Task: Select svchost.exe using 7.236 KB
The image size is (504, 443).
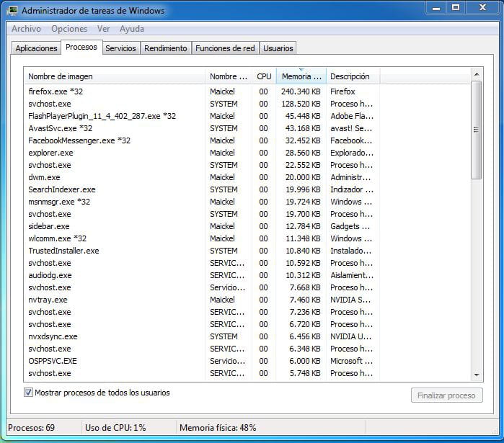Action: tap(202, 312)
